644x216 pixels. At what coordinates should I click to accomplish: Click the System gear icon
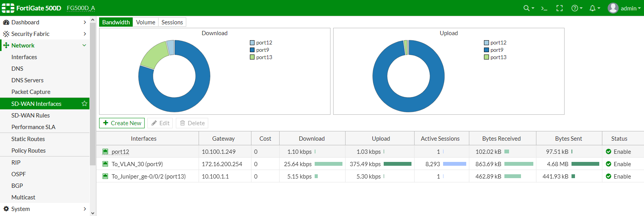coord(6,209)
